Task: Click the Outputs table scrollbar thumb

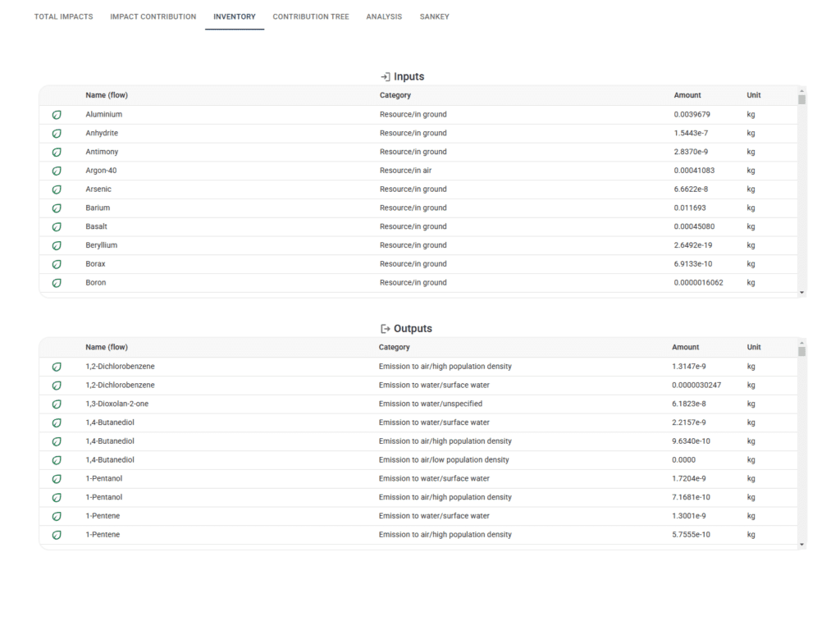Action: click(801, 351)
